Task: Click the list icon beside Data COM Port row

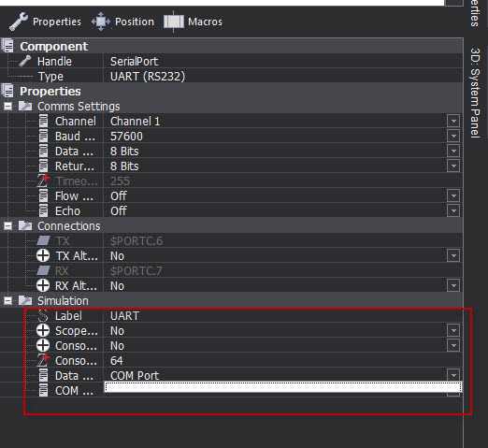Action: [43, 375]
